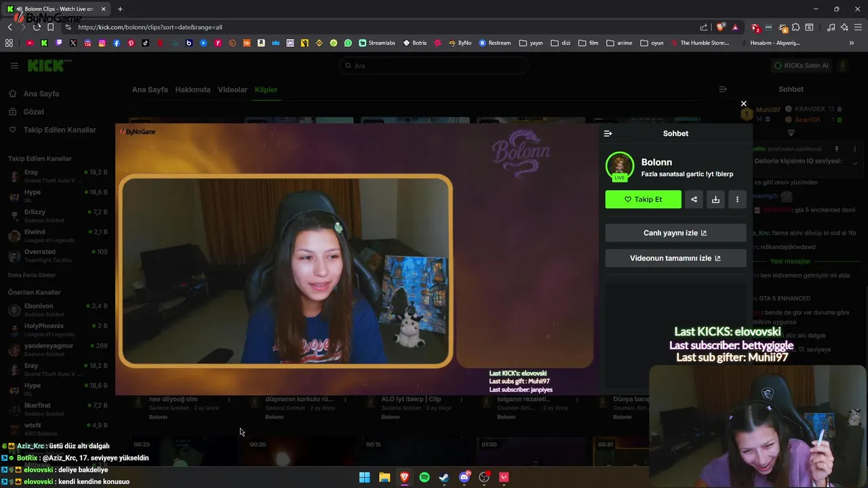The width and height of the screenshot is (868, 488).
Task: Download the Bolonn clip
Action: (715, 199)
